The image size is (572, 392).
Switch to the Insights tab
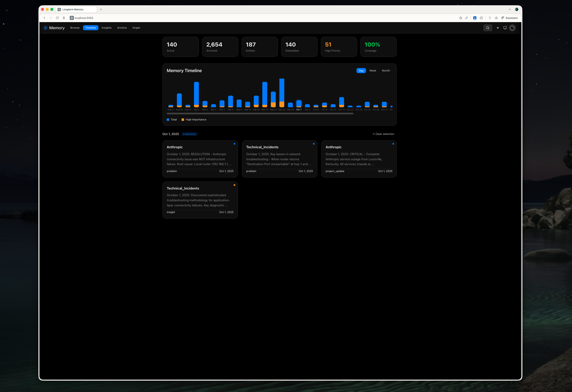pyautogui.click(x=106, y=28)
